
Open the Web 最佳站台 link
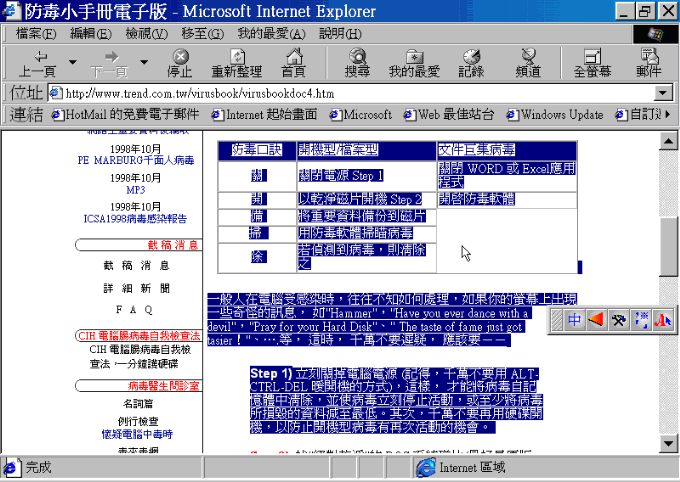pyautogui.click(x=448, y=115)
